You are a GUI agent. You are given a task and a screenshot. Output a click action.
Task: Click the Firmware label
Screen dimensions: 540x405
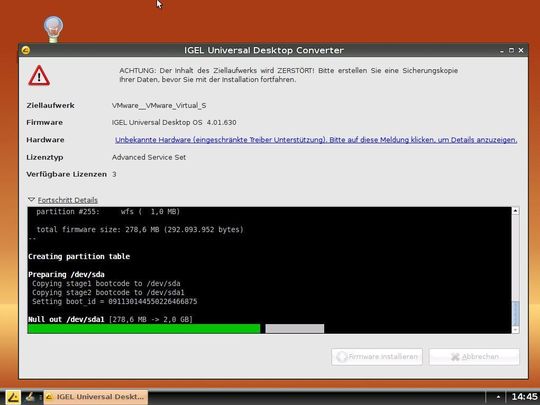(x=44, y=123)
